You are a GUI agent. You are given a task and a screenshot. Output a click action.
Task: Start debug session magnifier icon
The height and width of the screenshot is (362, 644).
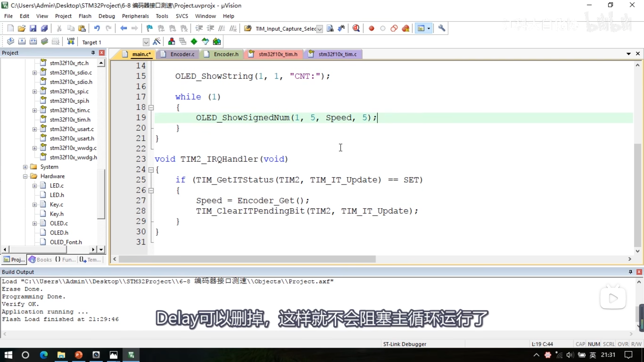click(356, 28)
